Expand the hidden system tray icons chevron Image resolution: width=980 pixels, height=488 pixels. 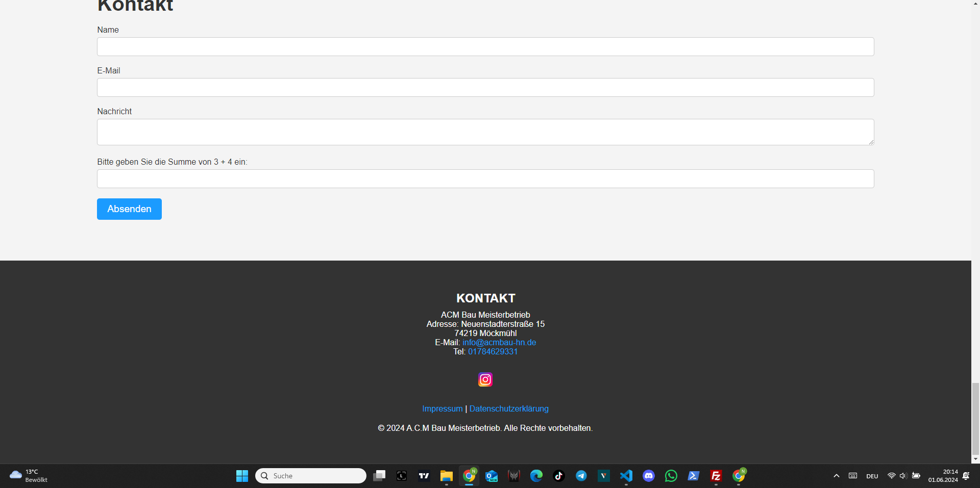[x=836, y=476]
